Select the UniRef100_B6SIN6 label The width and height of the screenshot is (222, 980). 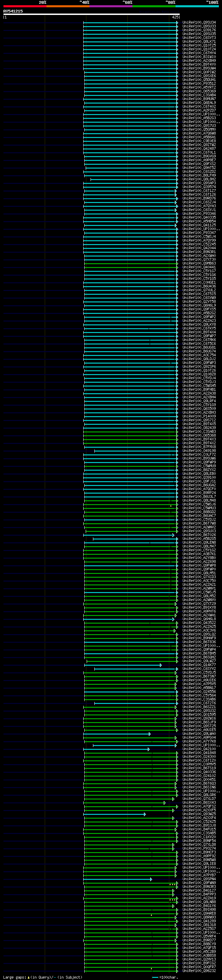coord(199,787)
